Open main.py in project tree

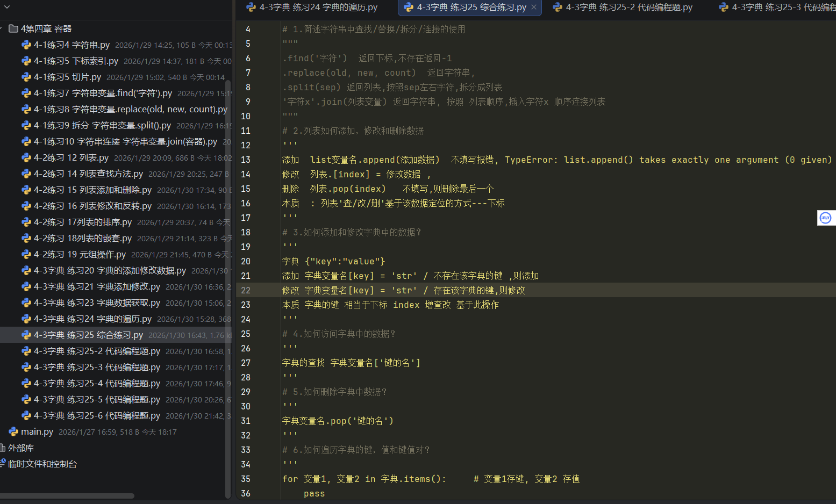tap(37, 431)
